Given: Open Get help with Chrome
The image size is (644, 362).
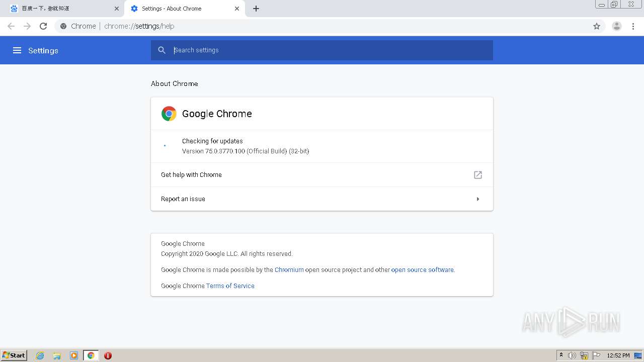Looking at the screenshot, I should [x=322, y=175].
